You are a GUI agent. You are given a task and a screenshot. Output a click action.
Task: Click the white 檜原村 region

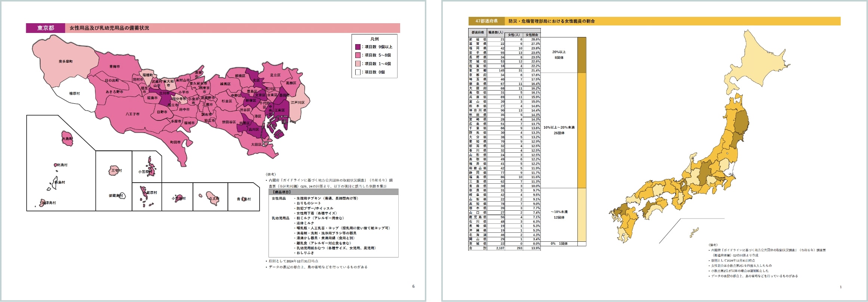[x=74, y=94]
